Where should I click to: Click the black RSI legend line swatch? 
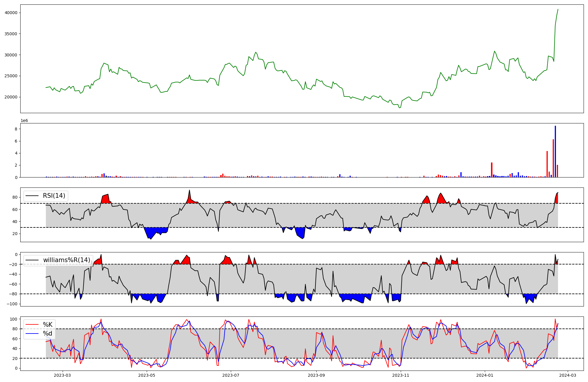pyautogui.click(x=32, y=196)
